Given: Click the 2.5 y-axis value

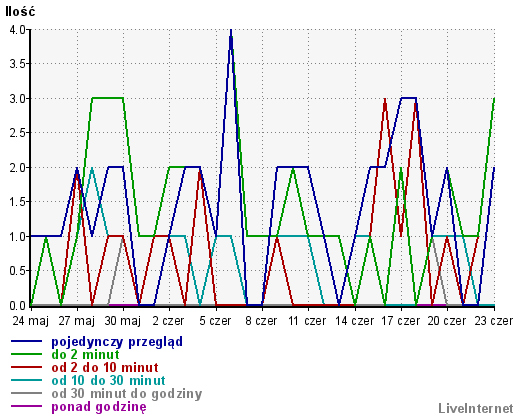Looking at the screenshot, I should tap(18, 133).
